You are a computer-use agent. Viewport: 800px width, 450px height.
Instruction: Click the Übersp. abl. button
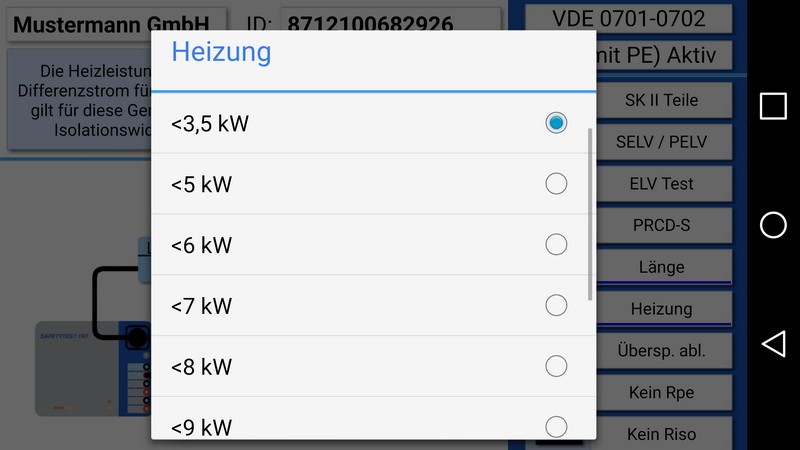[x=664, y=351]
